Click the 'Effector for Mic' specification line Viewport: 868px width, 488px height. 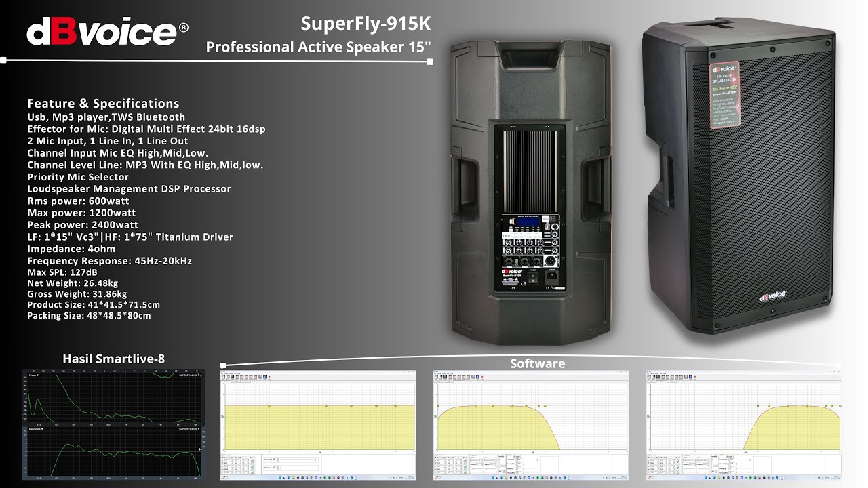click(x=146, y=129)
